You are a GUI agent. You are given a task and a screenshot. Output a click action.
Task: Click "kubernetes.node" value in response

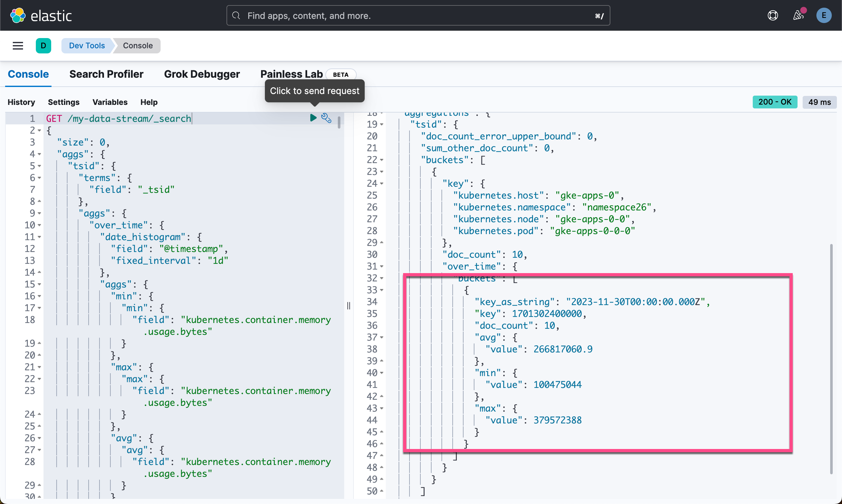pos(592,219)
